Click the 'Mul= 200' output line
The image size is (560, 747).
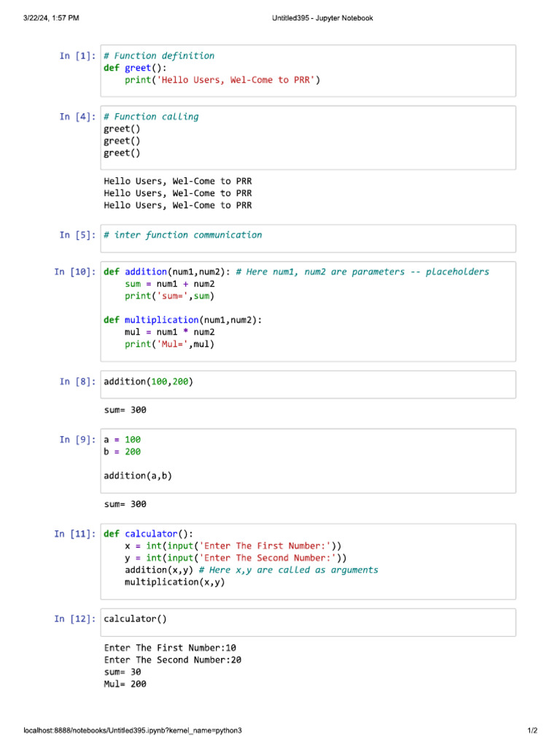tap(125, 684)
